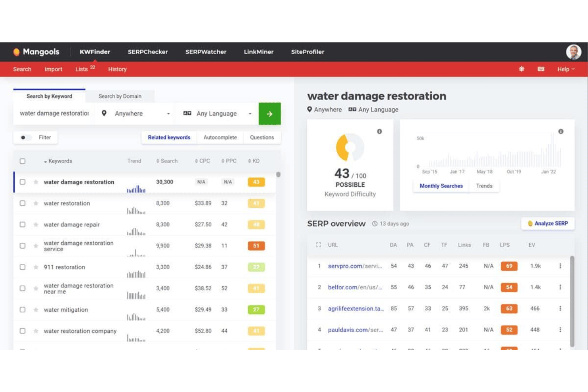Open the Any Language dropdown
588x392 pixels.
(x=218, y=114)
